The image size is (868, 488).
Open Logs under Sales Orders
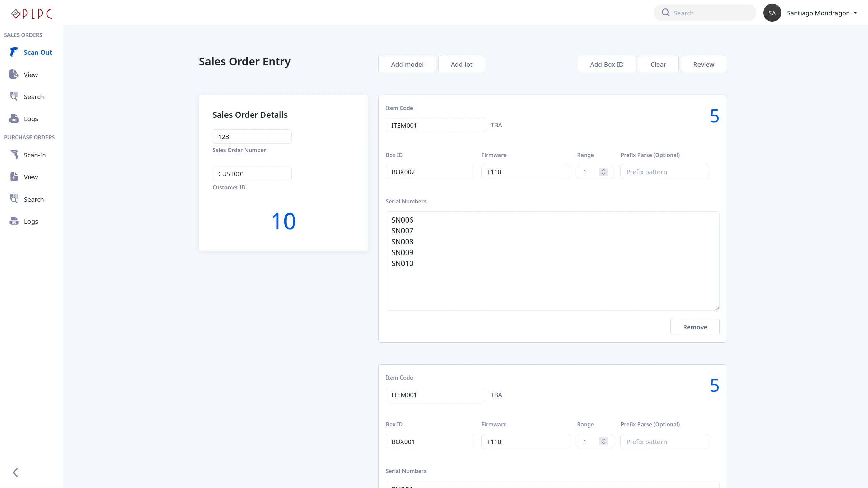click(x=31, y=119)
